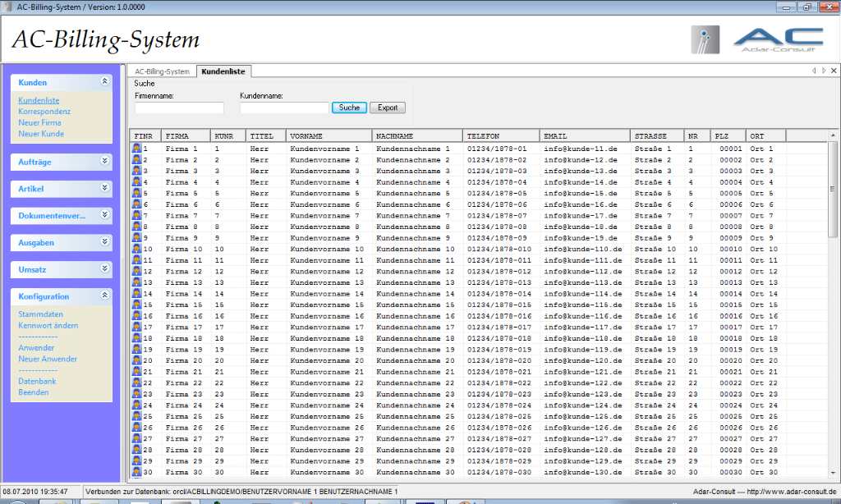Sort by the EMAIL column header
This screenshot has width=841, height=504.
585,136
